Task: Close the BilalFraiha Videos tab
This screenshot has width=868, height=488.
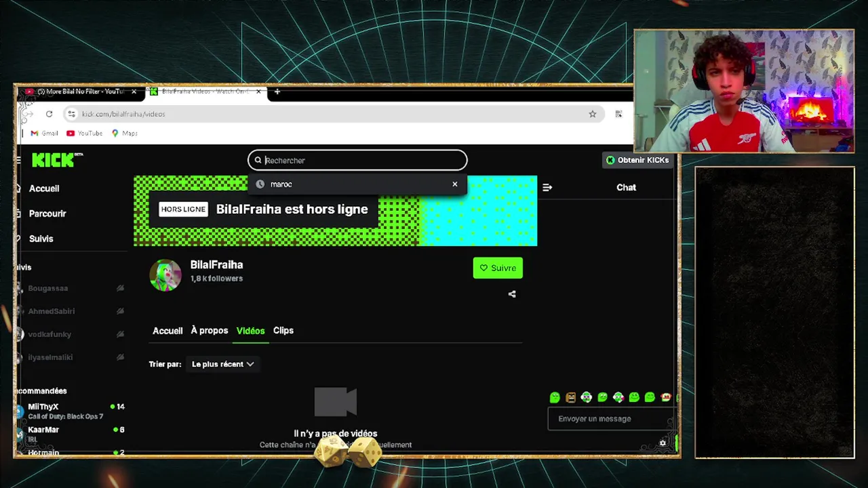Action: 258,91
